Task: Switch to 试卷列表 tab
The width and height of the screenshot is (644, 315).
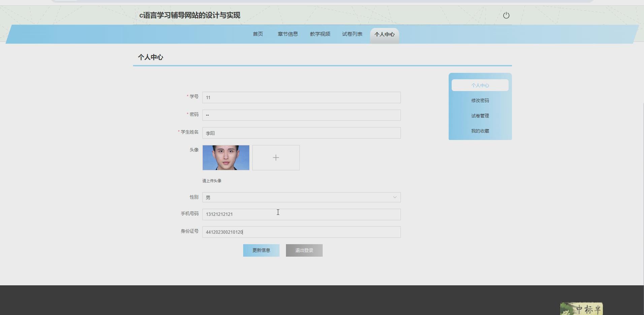Action: click(352, 34)
